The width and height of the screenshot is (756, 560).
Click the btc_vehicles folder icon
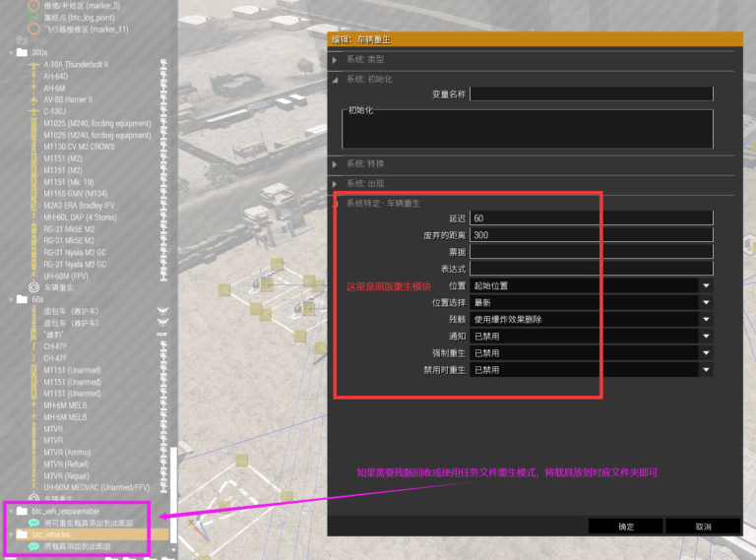[23, 534]
